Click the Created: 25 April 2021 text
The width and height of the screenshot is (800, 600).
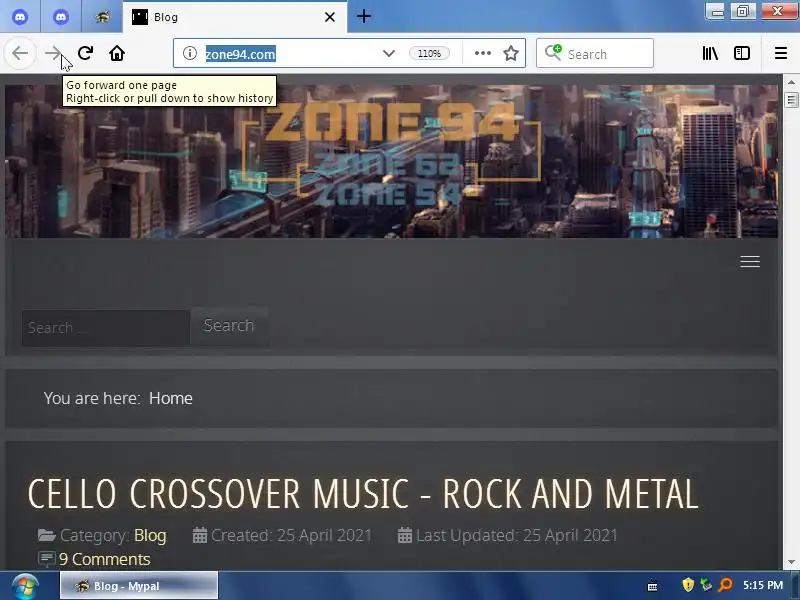coord(291,535)
